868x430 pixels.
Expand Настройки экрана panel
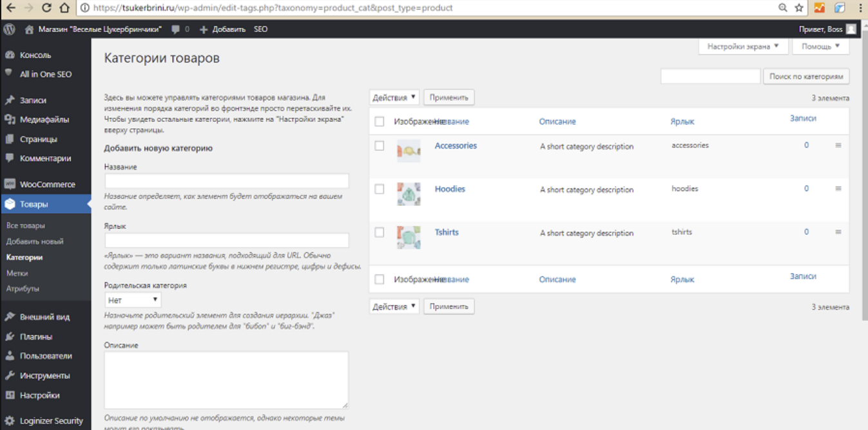click(743, 47)
